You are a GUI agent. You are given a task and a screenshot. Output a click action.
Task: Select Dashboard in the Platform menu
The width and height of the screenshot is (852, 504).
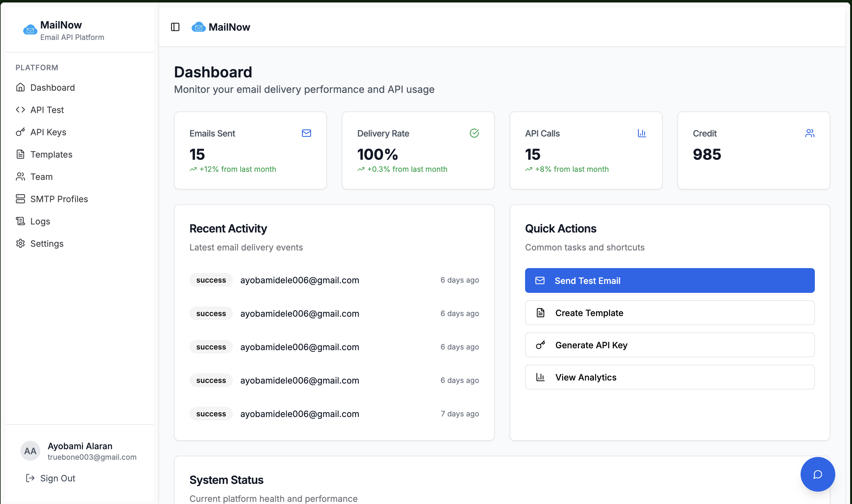point(53,87)
